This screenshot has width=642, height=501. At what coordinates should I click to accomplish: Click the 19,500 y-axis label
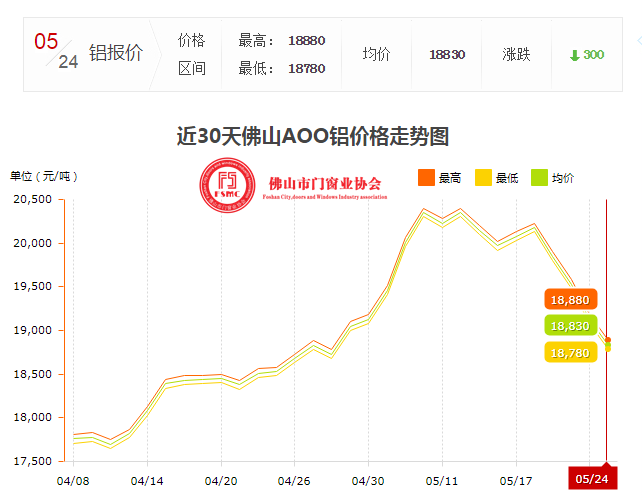pos(32,286)
